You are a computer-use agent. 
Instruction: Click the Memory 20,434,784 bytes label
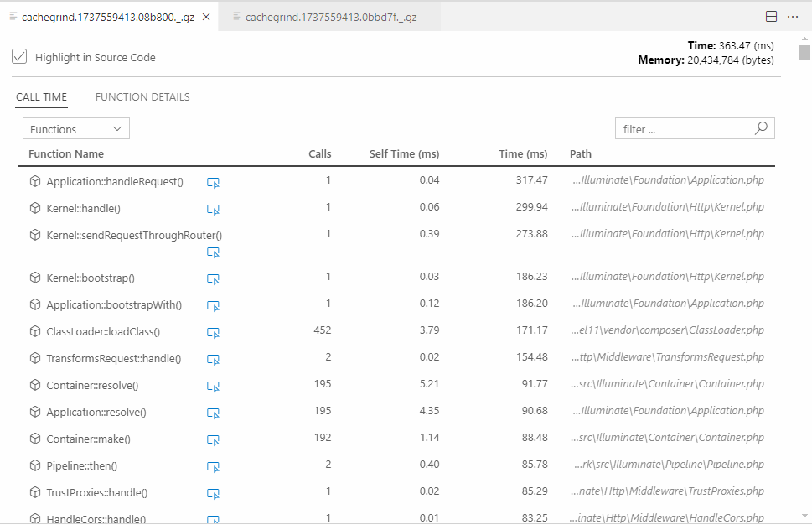point(706,60)
